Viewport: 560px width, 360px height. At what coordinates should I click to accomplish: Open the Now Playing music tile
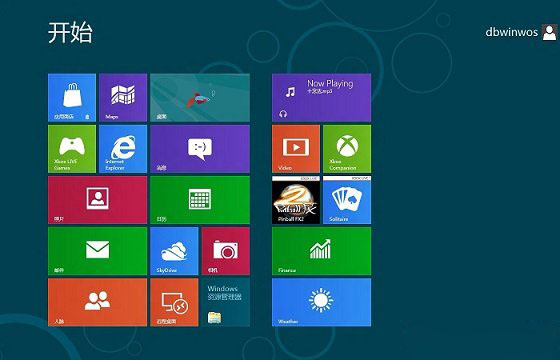pos(321,98)
